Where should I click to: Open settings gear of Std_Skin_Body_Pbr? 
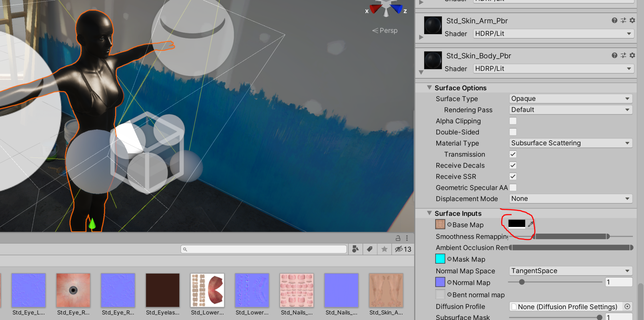pos(632,55)
